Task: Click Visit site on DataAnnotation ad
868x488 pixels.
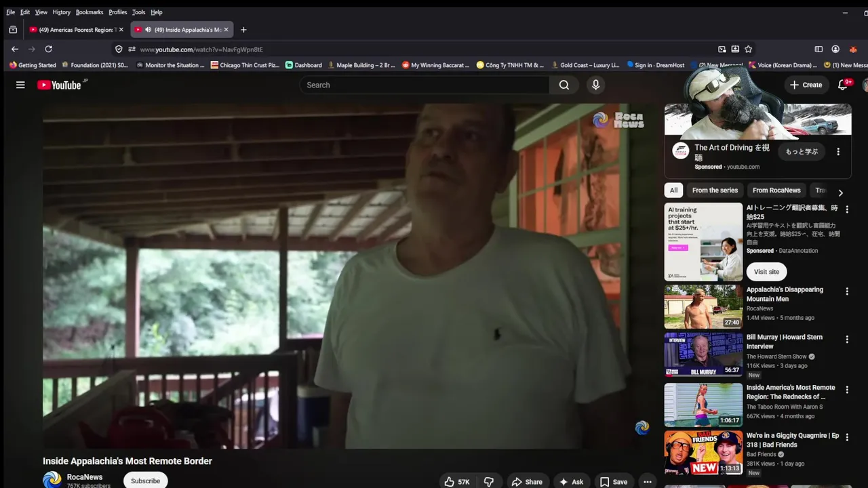Action: coord(766,272)
